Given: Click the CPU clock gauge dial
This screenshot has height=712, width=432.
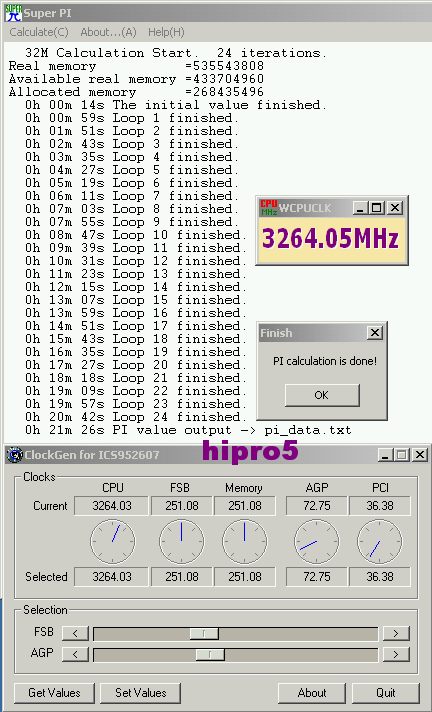Looking at the screenshot, I should [113, 542].
